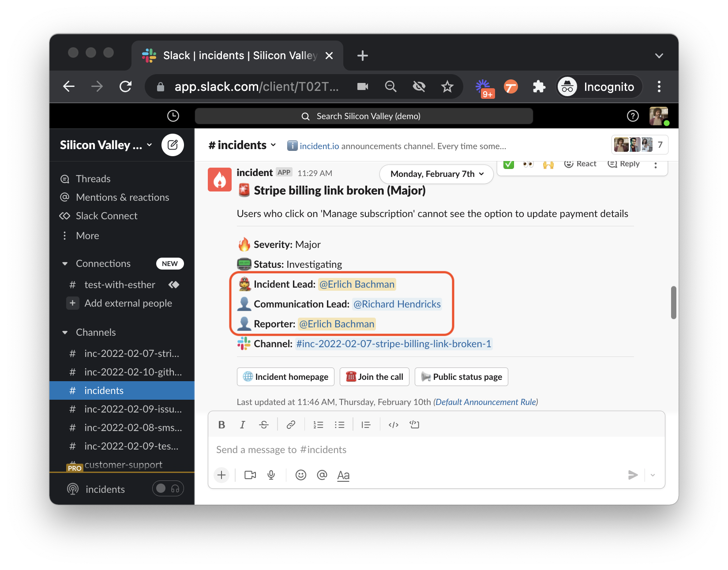Start a bulleted list in composer
This screenshot has width=728, height=570.
click(339, 425)
